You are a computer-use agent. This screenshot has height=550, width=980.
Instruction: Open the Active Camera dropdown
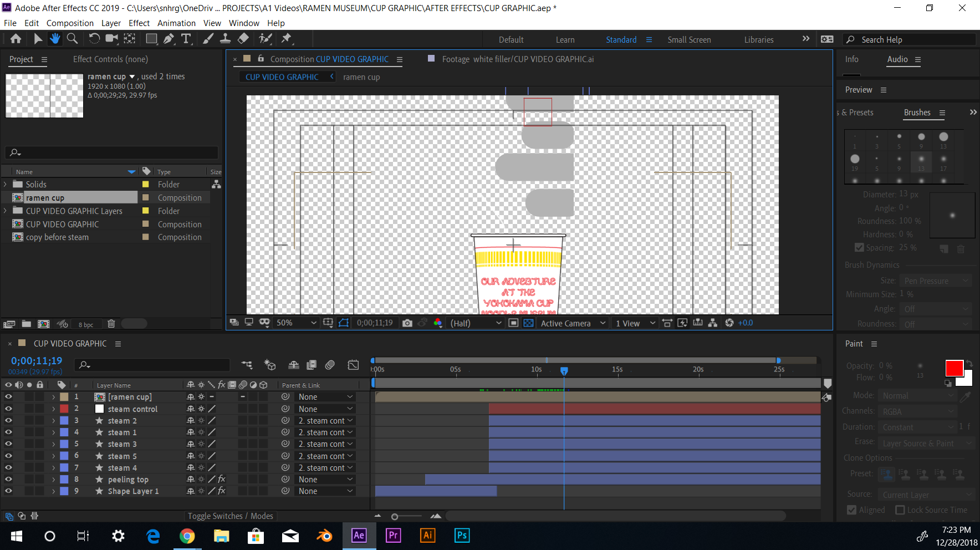click(573, 323)
